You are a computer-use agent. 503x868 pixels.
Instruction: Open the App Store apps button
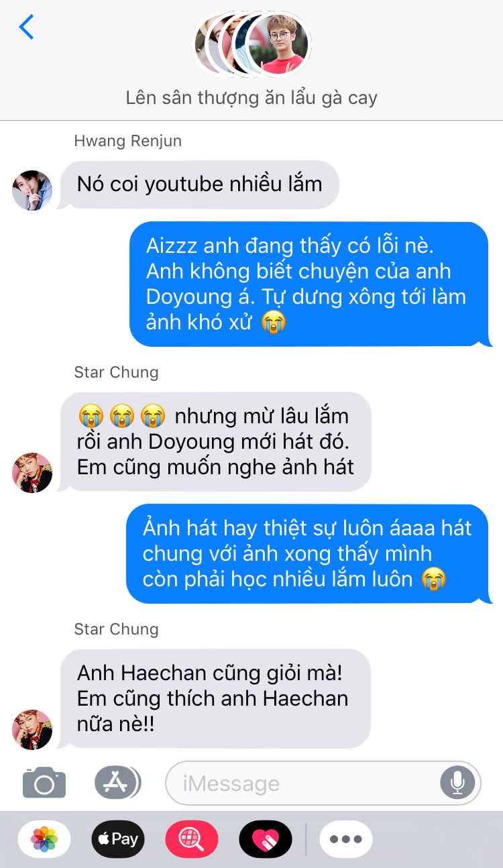pyautogui.click(x=117, y=782)
